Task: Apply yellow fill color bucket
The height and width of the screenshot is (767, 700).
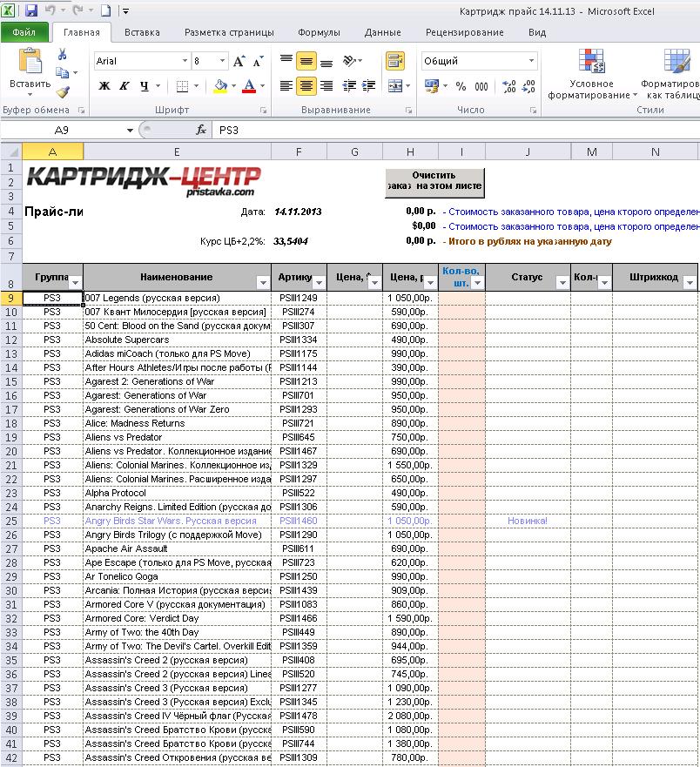Action: pos(220,86)
